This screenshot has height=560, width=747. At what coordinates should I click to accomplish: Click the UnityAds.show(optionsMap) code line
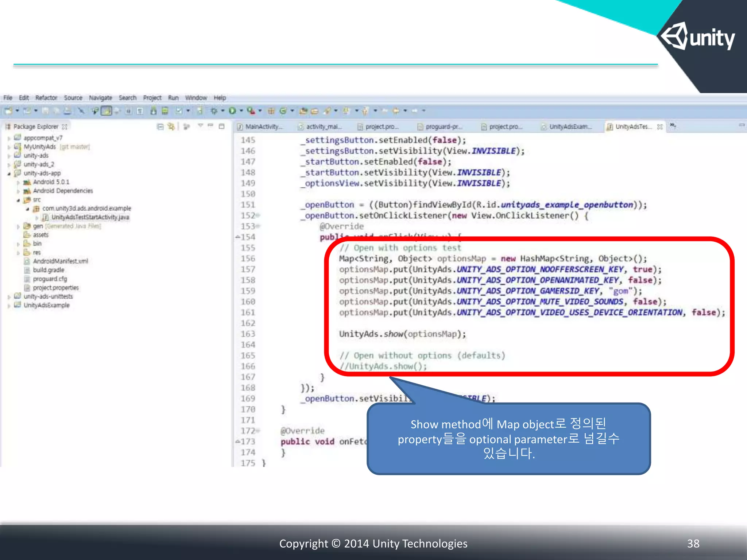pyautogui.click(x=403, y=334)
